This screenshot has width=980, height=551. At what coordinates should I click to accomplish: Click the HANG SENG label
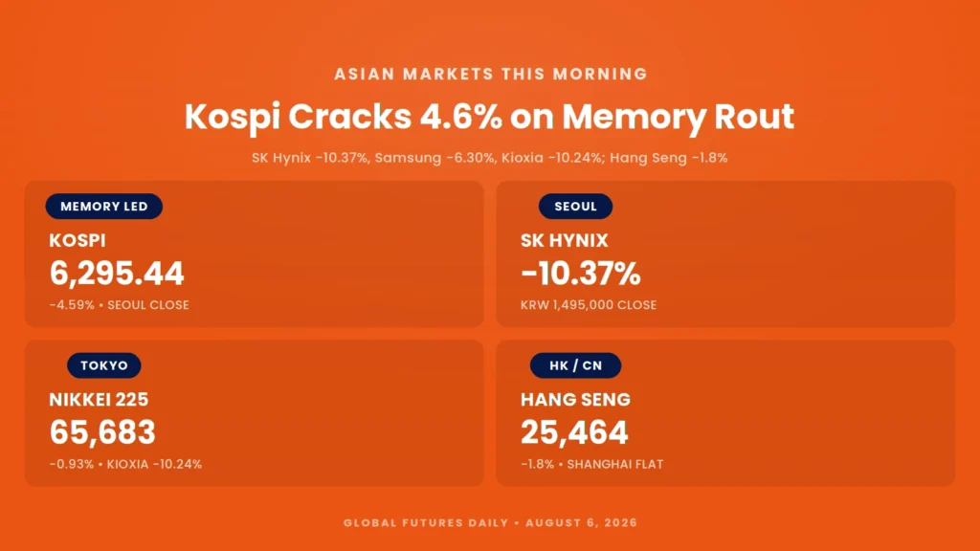tap(575, 400)
